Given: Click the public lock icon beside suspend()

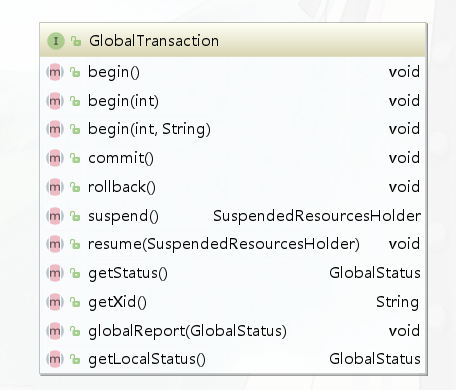Looking at the screenshot, I should [x=75, y=216].
